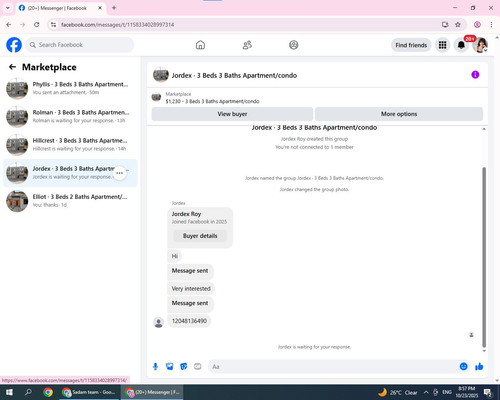Open the purple conversation information icon
This screenshot has height=400, width=500.
475,75
